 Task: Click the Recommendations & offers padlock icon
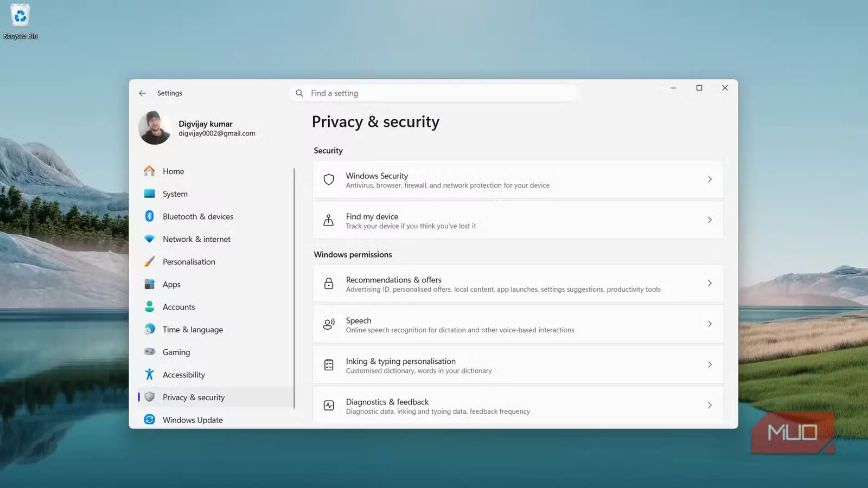click(x=329, y=284)
